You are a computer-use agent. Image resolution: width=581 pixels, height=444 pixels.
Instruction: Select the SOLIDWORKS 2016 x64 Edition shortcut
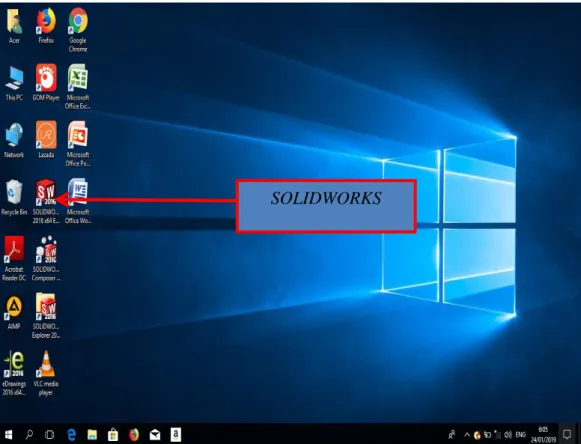tap(46, 202)
